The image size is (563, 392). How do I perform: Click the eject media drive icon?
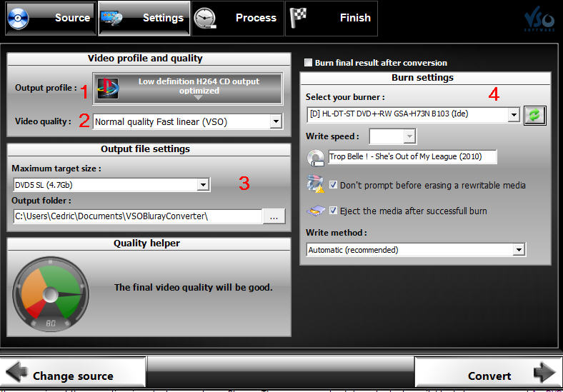coord(316,211)
